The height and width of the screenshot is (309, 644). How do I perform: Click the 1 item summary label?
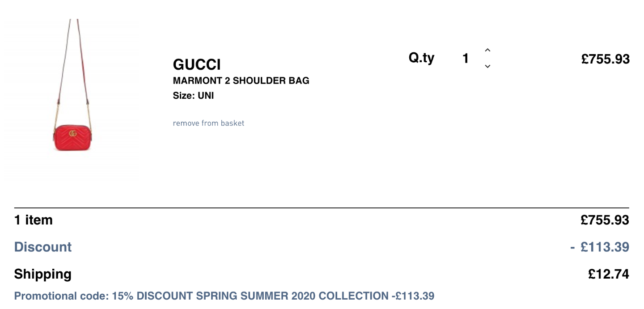34,220
